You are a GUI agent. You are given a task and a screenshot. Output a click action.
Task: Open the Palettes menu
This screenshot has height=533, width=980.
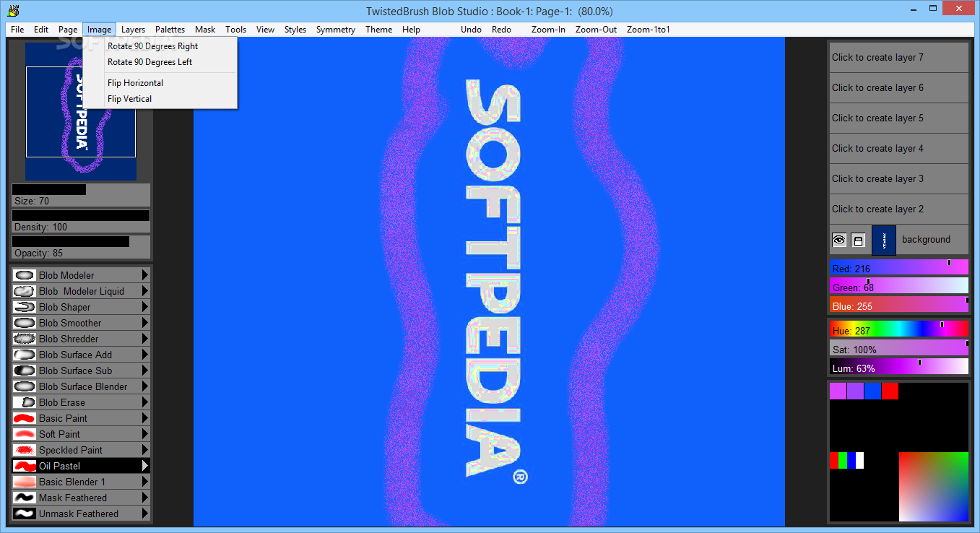(x=170, y=30)
